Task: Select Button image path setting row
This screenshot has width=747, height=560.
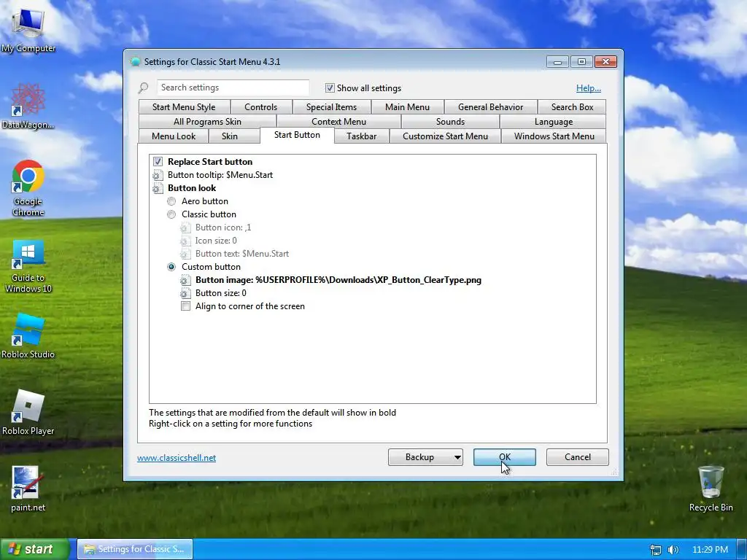Action: (338, 280)
